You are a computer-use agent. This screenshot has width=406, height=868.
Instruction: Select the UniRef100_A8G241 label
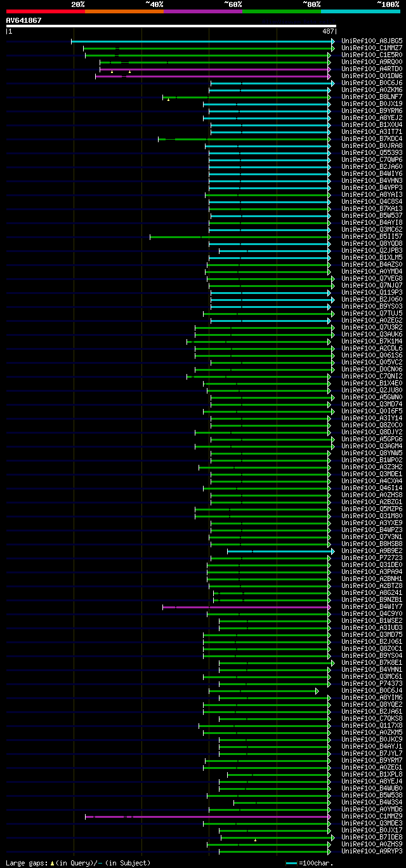(372, 593)
